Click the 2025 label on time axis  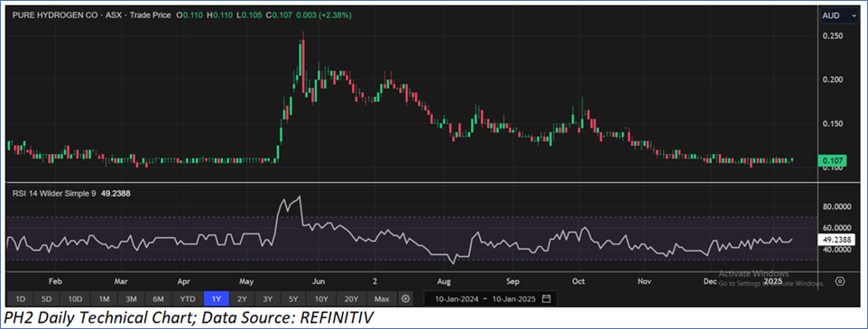772,281
